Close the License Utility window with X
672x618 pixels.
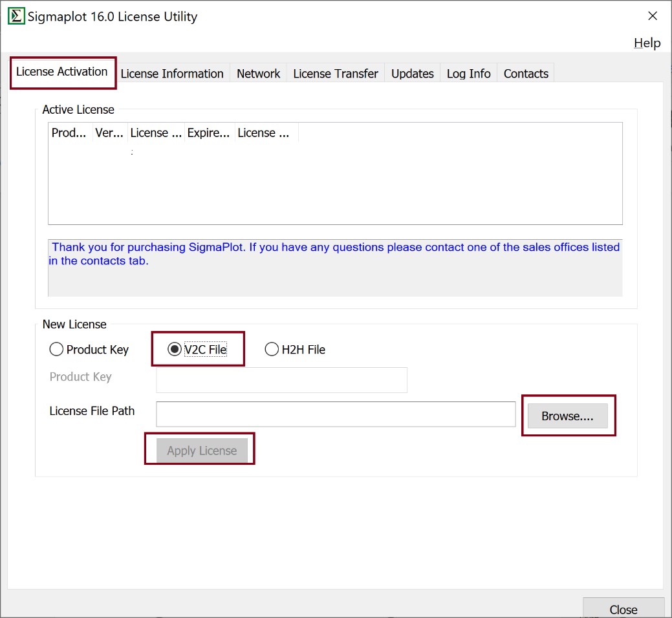coord(653,16)
